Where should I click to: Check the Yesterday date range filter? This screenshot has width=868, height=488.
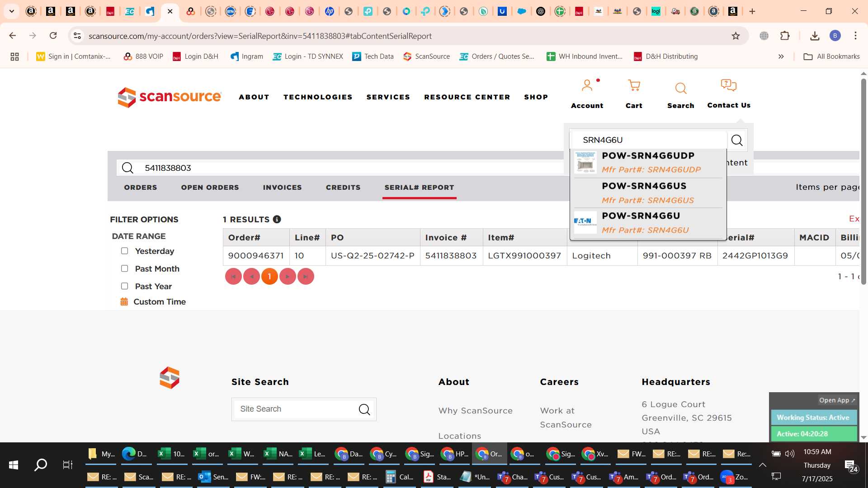click(124, 251)
